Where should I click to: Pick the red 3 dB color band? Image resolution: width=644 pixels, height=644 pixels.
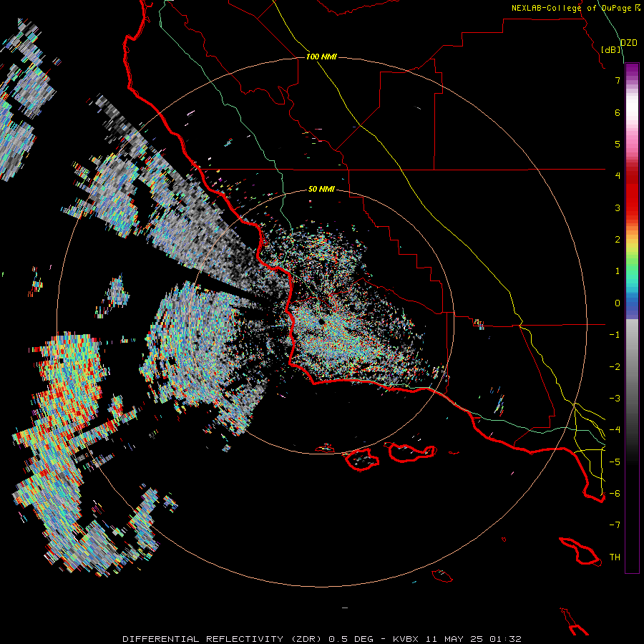click(632, 208)
